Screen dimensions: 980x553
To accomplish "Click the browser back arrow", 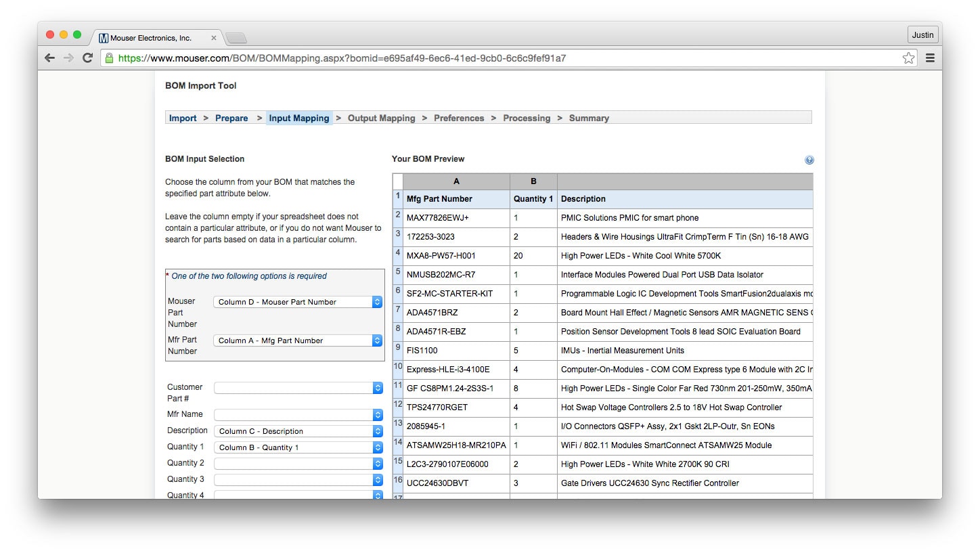I will (x=49, y=58).
